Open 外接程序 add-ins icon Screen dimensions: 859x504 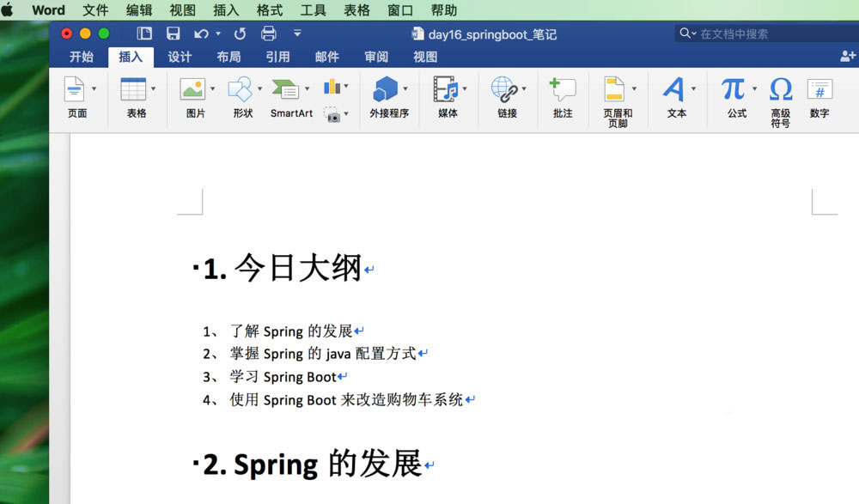pos(386,89)
